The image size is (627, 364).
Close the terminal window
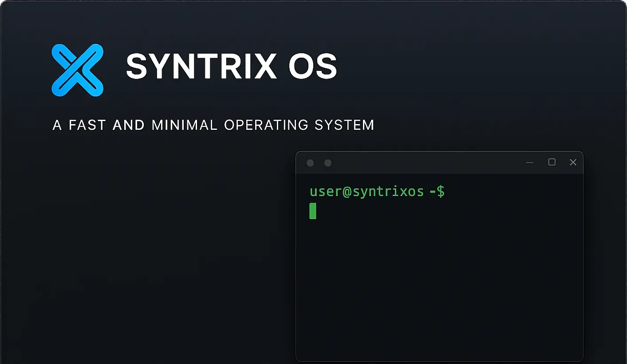573,163
